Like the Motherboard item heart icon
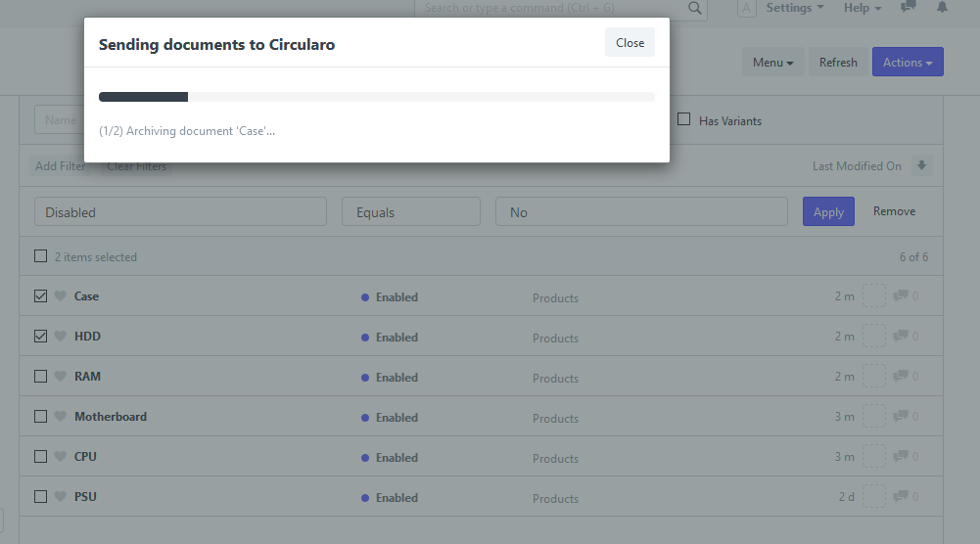 click(x=60, y=416)
